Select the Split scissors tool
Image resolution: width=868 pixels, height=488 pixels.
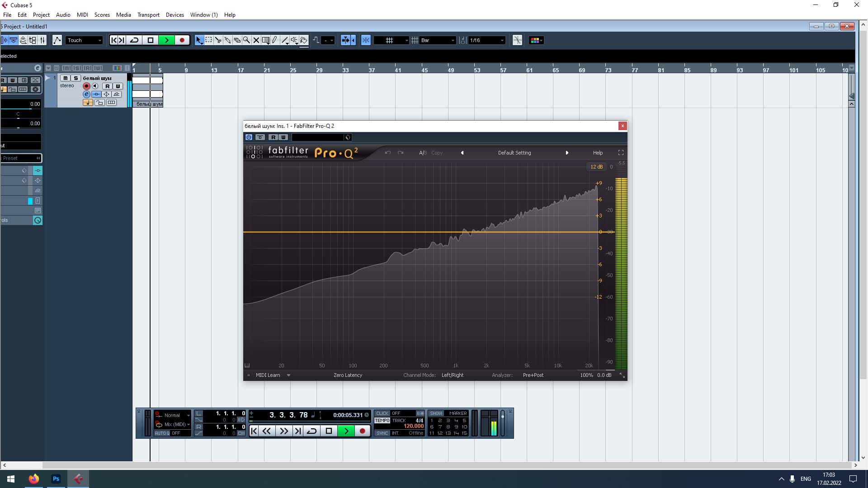218,40
